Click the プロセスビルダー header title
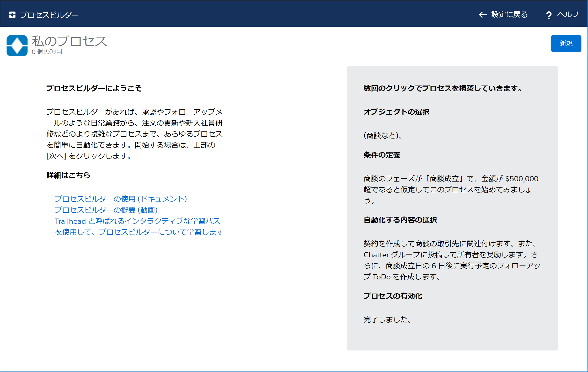The width and height of the screenshot is (588, 372). coord(49,15)
